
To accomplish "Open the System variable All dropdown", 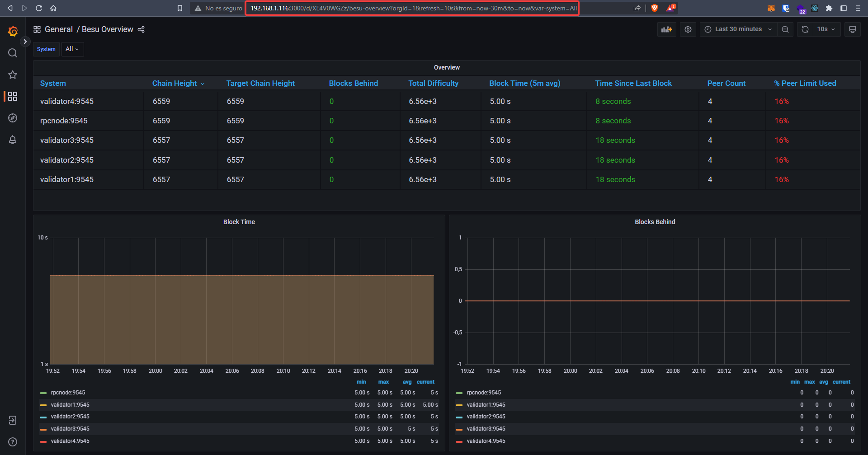I will coord(72,49).
